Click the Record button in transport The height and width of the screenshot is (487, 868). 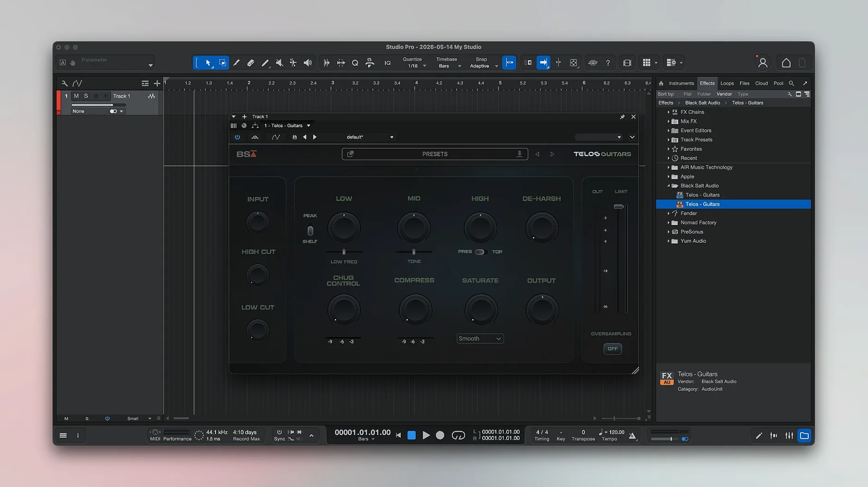click(440, 436)
